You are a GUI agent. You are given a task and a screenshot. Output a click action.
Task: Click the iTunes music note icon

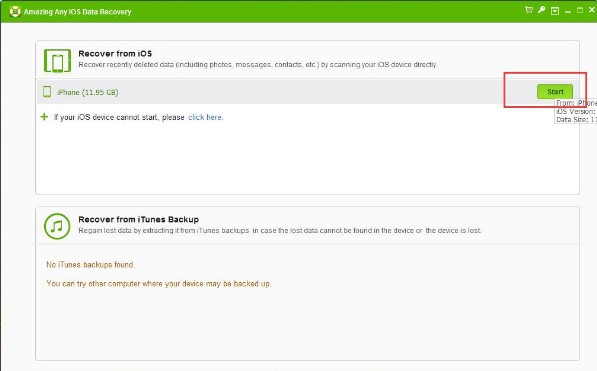pyautogui.click(x=57, y=226)
